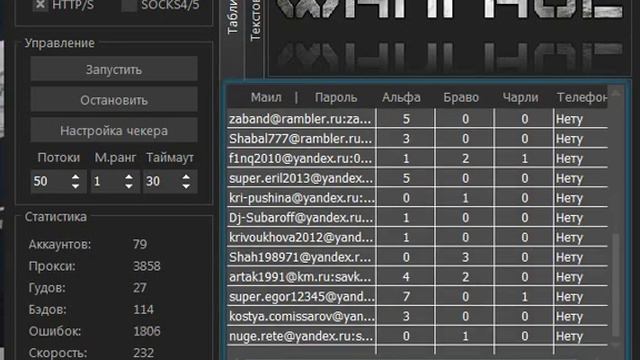Select the krivoukhova2012@yand row
640x360 pixels.
pos(417,237)
